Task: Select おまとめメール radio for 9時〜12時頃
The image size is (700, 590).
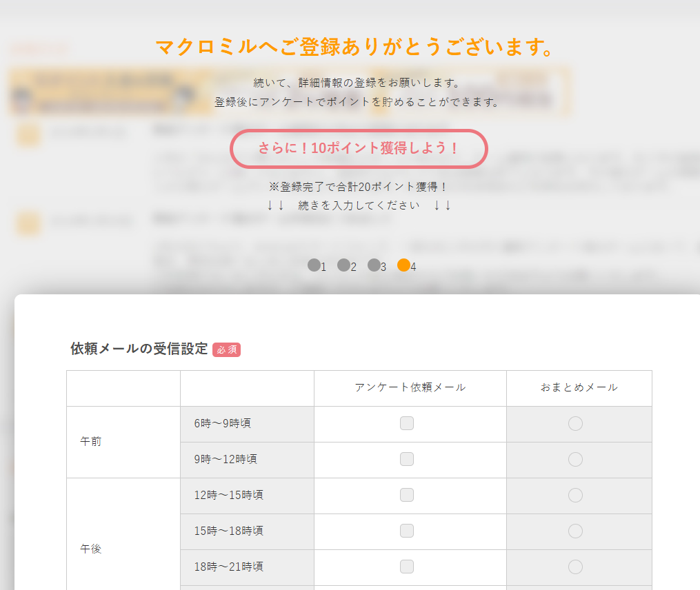Action: (575, 459)
